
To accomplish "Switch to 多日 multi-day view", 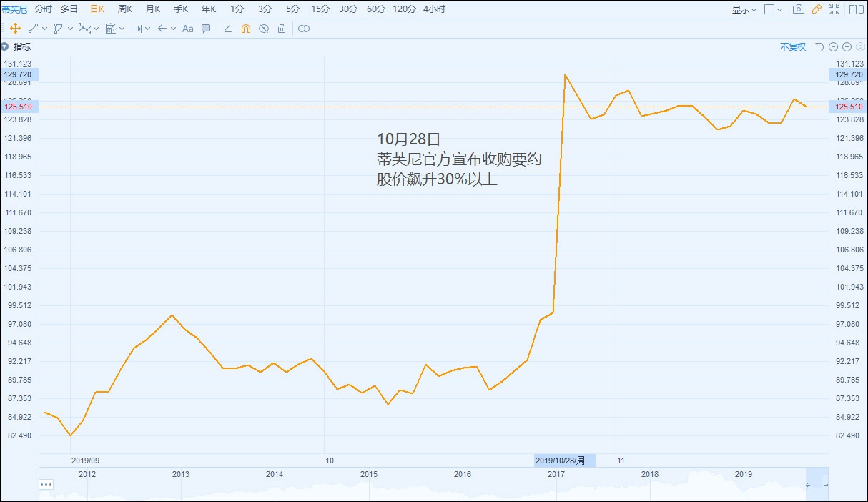I will (x=69, y=9).
